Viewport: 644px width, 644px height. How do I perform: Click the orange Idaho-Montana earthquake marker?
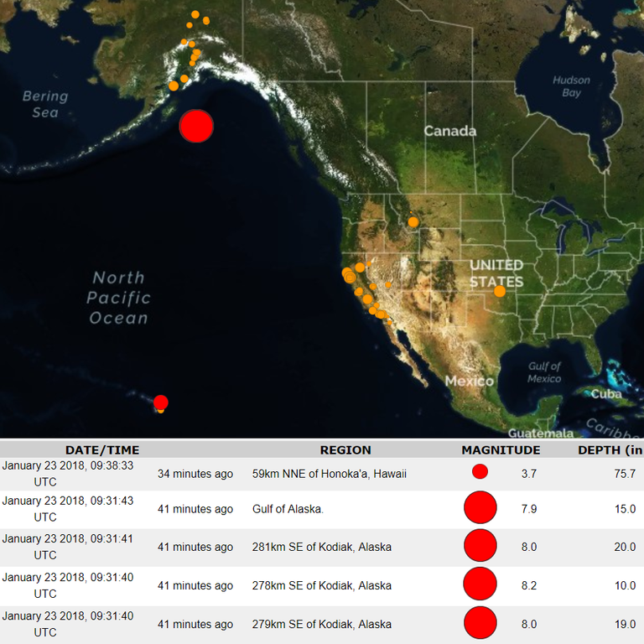413,222
